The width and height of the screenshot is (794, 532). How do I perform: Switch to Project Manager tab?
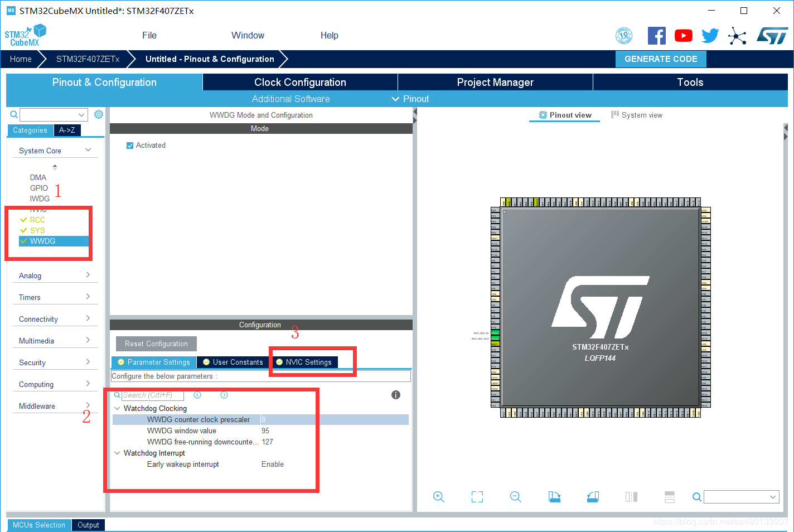click(495, 82)
